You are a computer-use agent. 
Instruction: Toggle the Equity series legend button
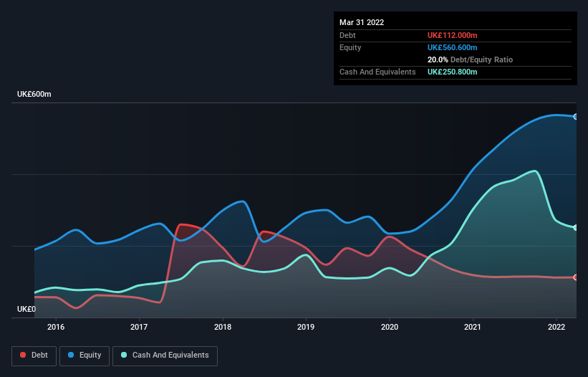[x=85, y=355]
